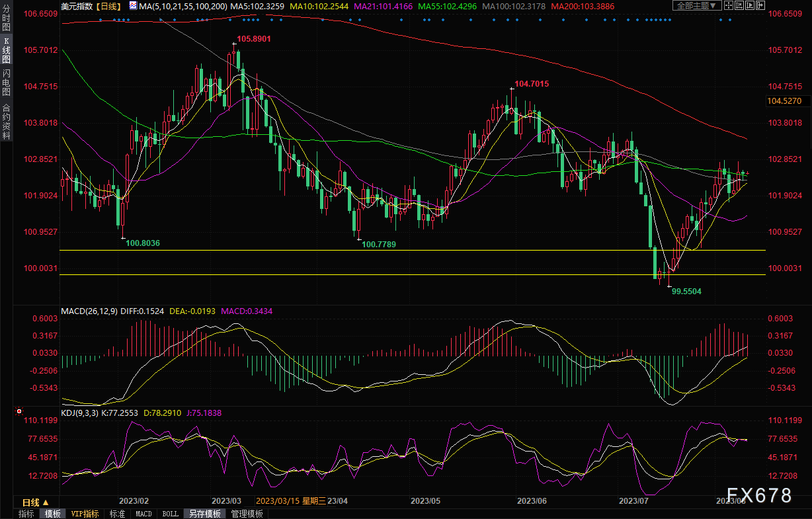Open 管理模板 template manager

(247, 514)
